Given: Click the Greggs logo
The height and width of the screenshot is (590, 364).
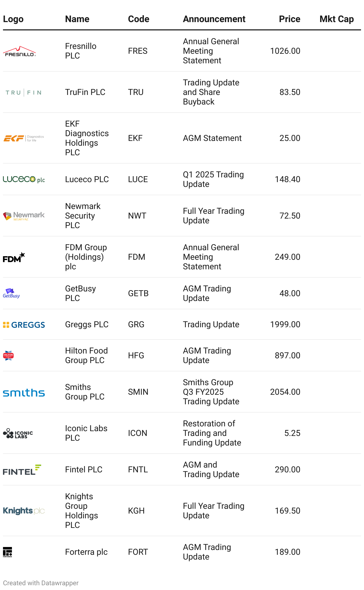Looking at the screenshot, I should (24, 325).
